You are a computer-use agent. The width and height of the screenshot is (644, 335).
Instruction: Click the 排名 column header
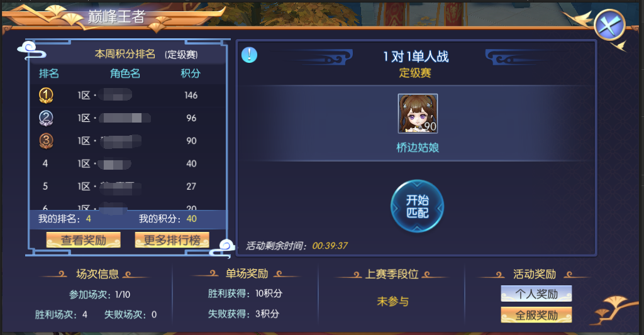[49, 74]
